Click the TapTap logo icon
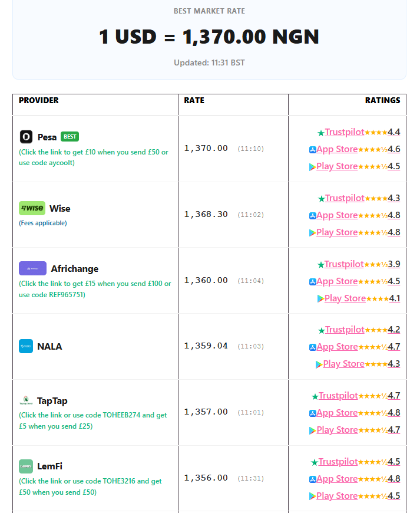 [26, 400]
